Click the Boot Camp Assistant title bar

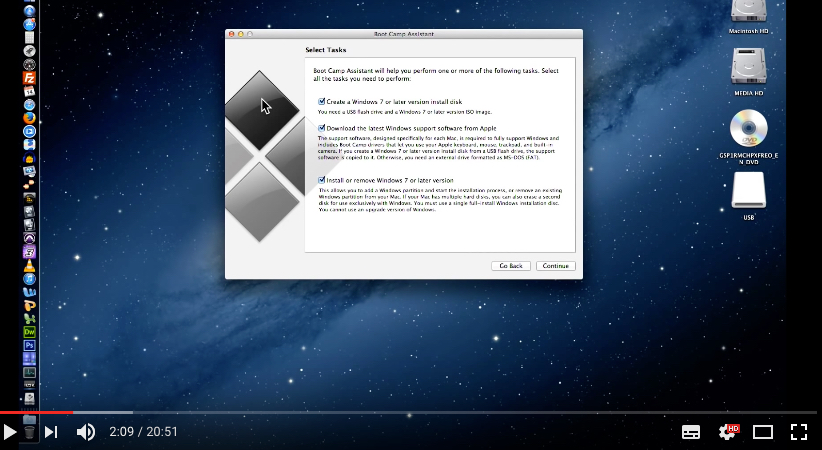[404, 34]
